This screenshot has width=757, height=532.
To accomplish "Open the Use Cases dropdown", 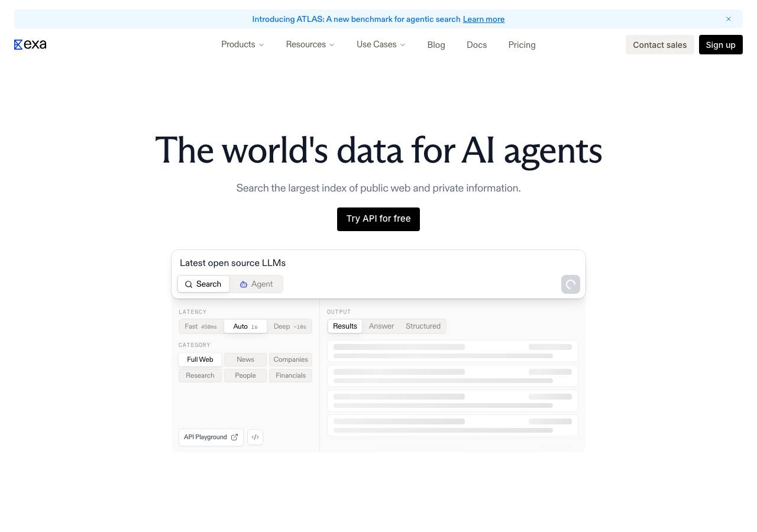I will click(x=381, y=45).
